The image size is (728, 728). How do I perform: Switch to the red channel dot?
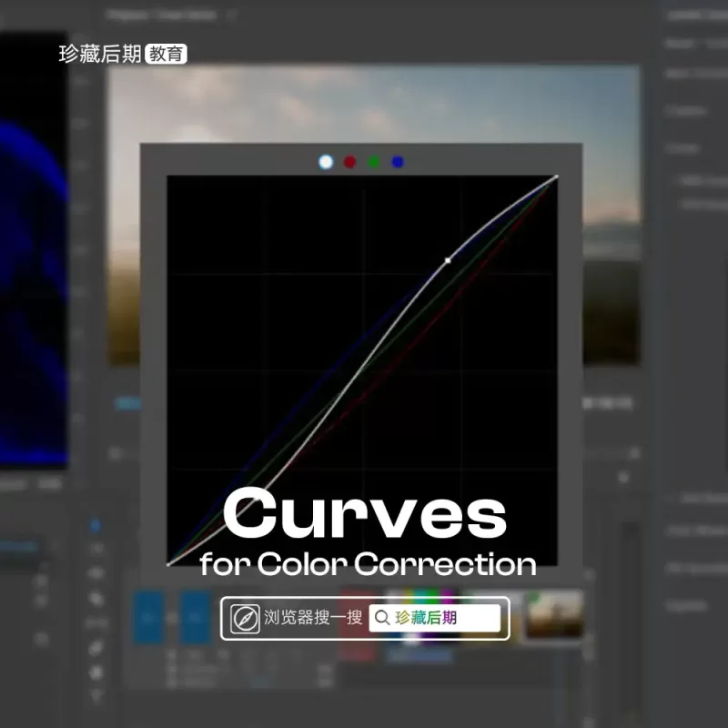coord(349,162)
